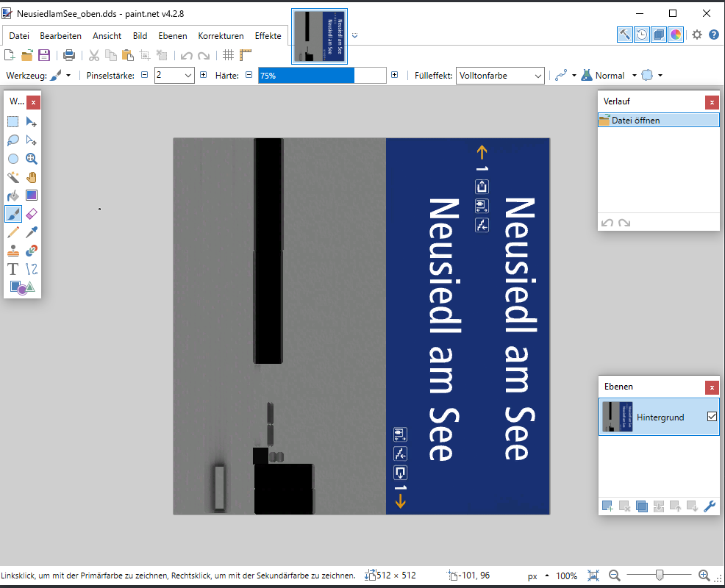
Task: Click the Save icon in the toolbar
Action: point(44,55)
